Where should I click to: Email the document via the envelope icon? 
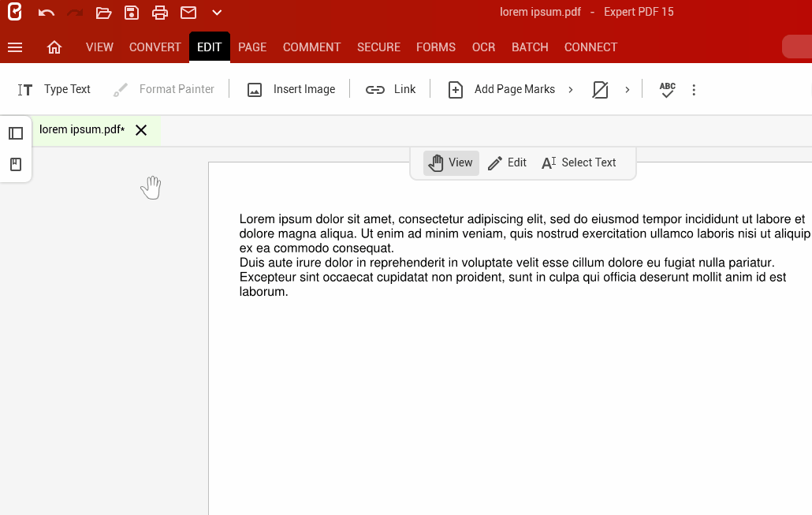(x=188, y=13)
